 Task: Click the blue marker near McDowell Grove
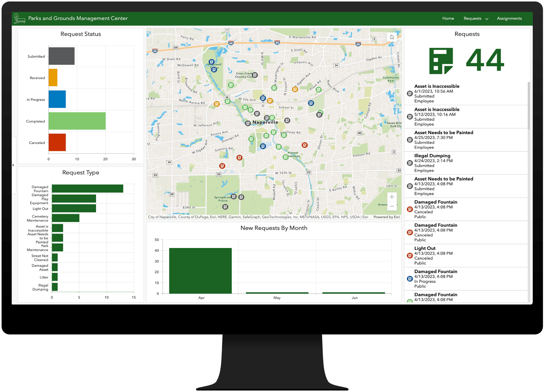(211, 62)
